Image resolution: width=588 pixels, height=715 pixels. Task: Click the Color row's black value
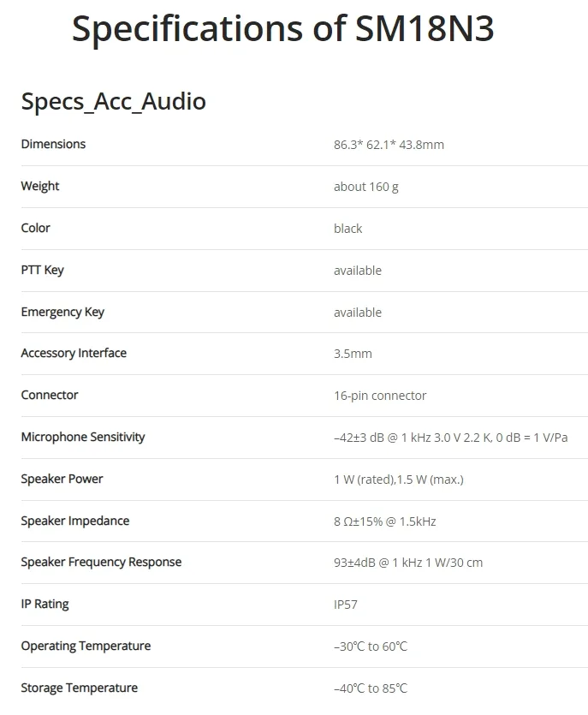click(x=347, y=229)
